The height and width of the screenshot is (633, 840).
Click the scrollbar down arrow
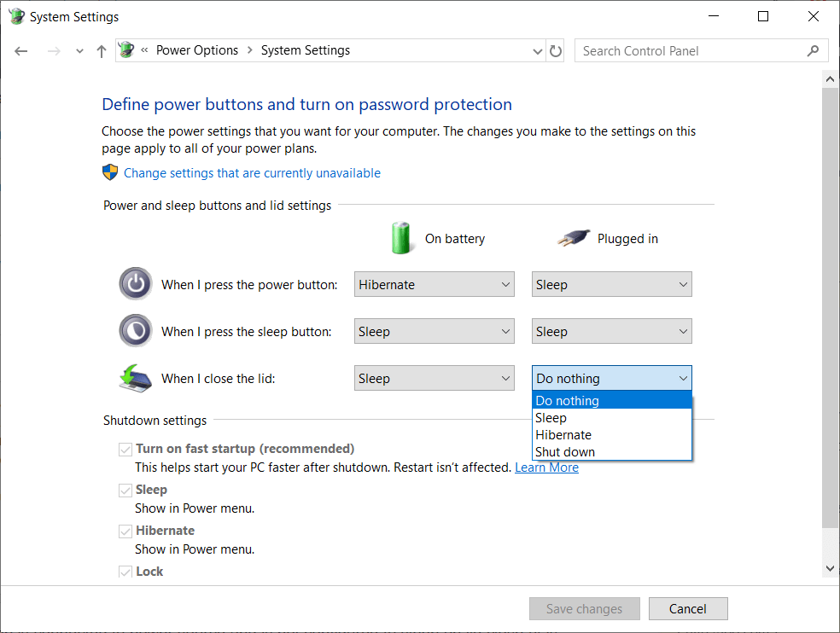point(829,566)
